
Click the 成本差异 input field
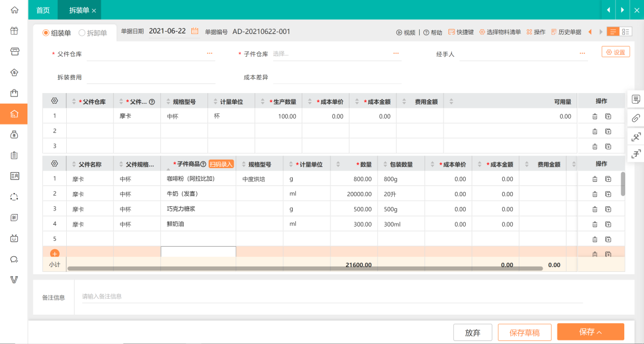pyautogui.click(x=337, y=77)
